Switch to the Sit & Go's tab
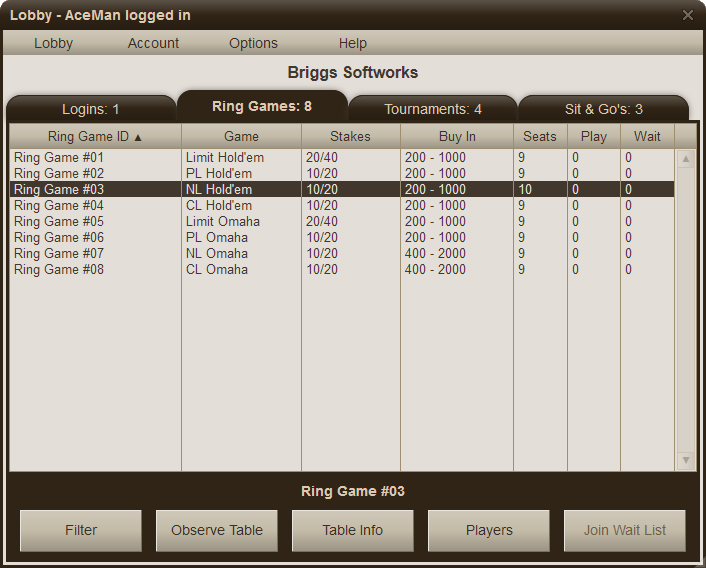Viewport: 706px width, 568px height. click(x=603, y=109)
